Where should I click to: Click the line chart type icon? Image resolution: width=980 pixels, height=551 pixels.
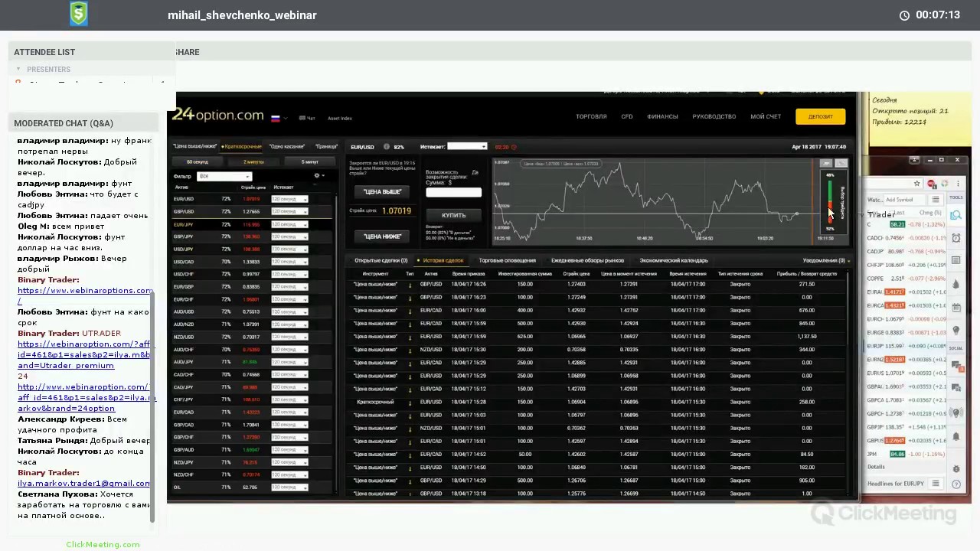pos(825,163)
